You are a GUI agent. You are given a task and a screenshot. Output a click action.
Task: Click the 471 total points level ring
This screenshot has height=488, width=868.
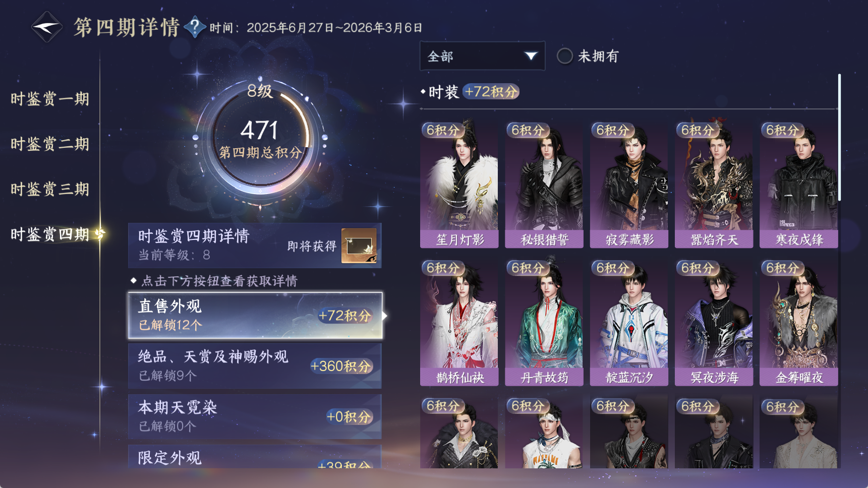[260, 137]
